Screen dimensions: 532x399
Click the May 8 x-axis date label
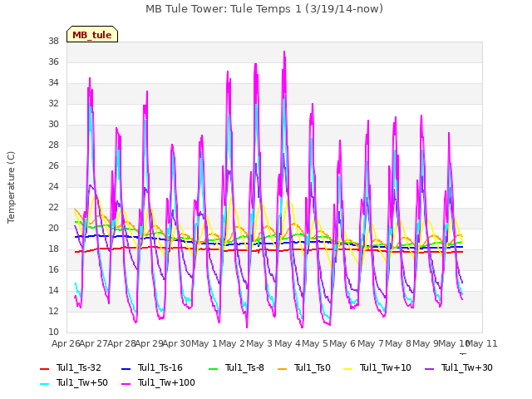[398, 343]
